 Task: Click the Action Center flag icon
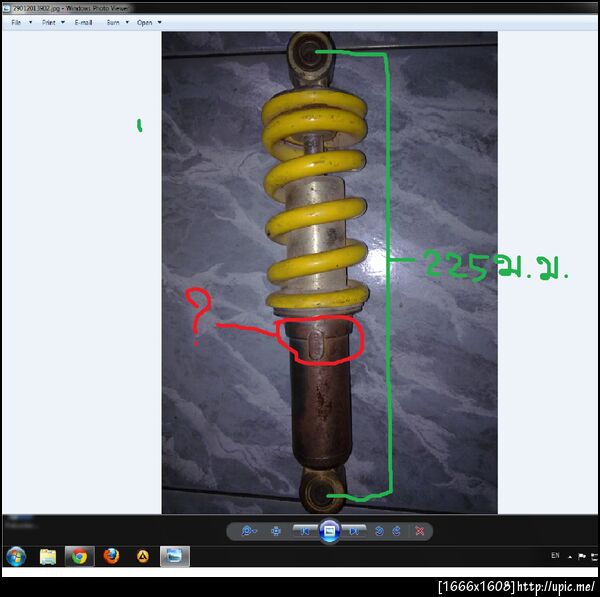tap(582, 556)
